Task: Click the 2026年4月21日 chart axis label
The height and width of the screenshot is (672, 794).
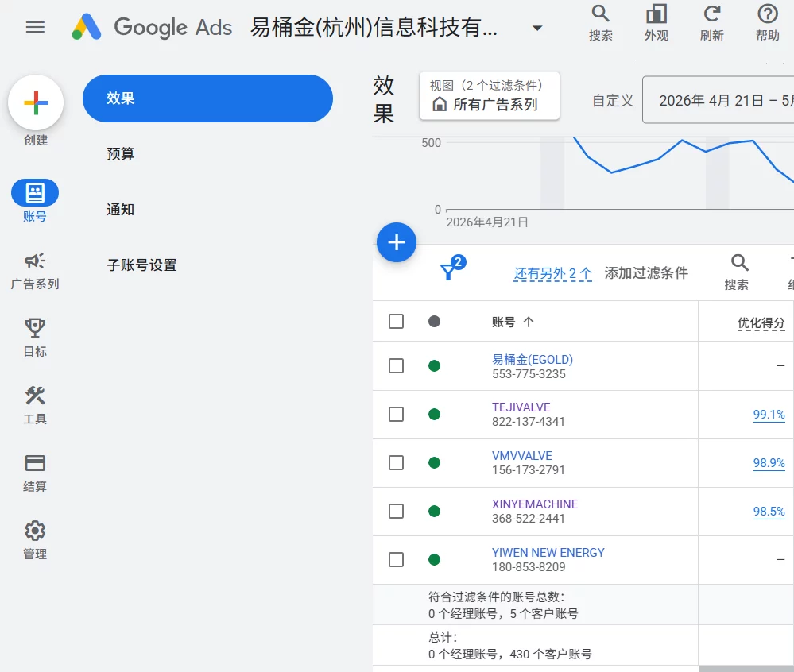Action: click(x=487, y=222)
